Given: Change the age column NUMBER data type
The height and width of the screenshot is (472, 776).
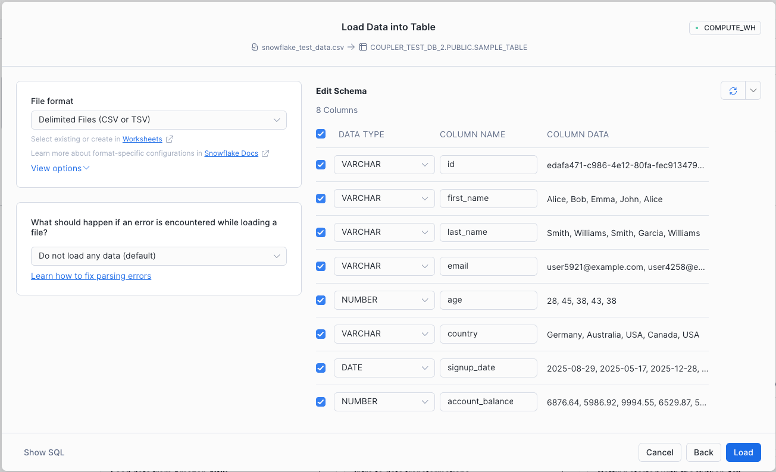Looking at the screenshot, I should tap(384, 300).
